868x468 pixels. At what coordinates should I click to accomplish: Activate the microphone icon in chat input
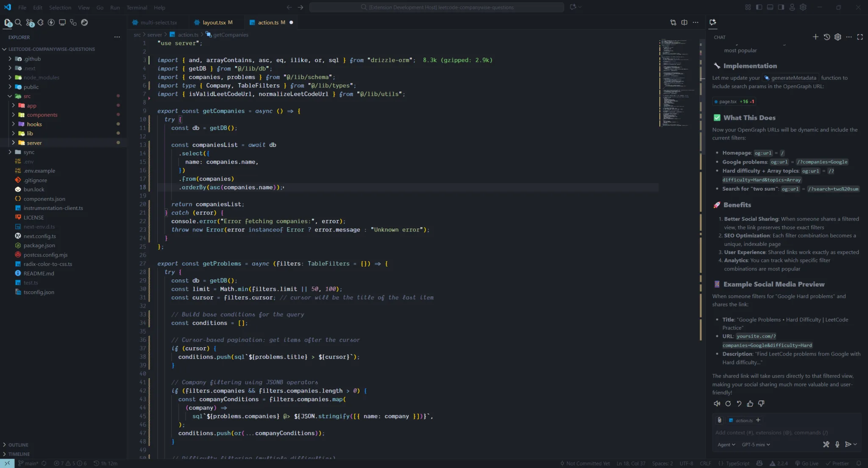(837, 444)
